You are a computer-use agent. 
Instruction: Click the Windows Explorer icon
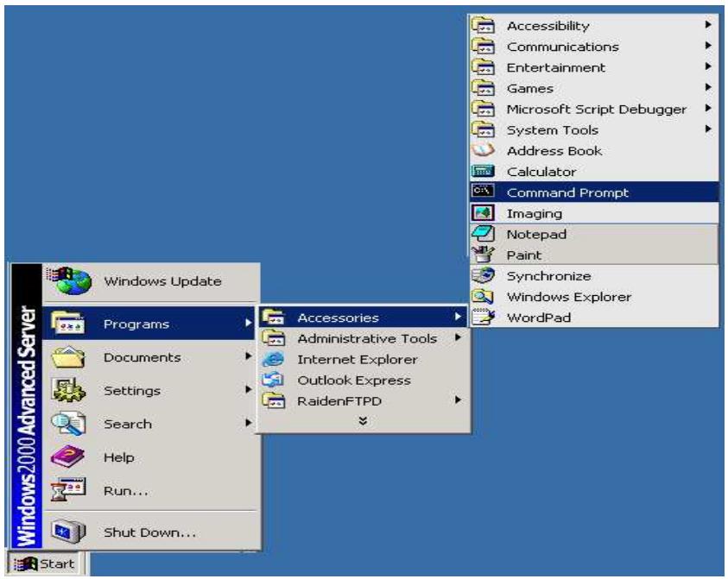coord(483,296)
